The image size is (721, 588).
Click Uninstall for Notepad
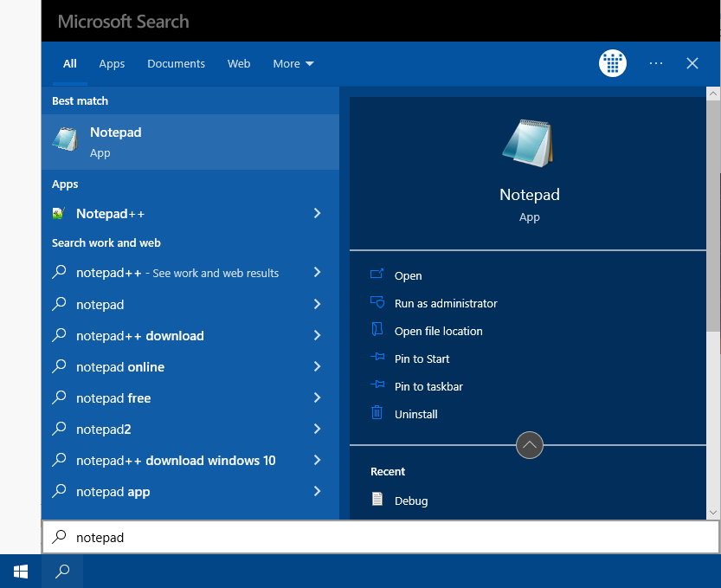click(x=415, y=414)
